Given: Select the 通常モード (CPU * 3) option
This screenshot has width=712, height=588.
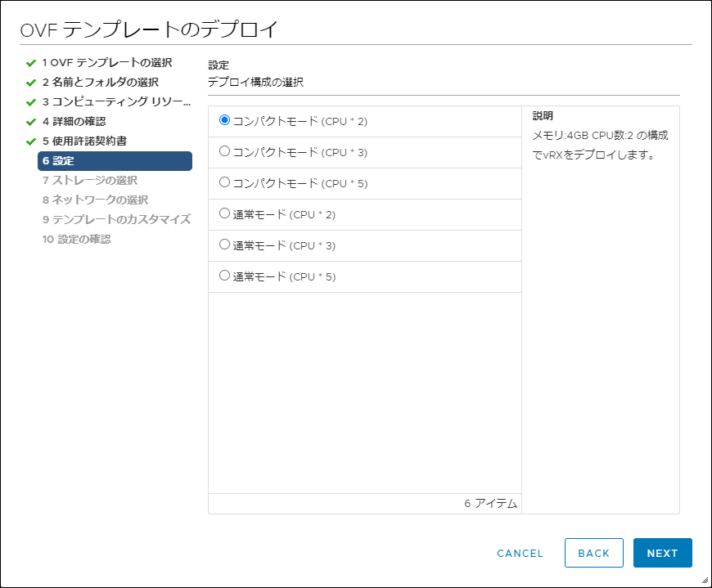Looking at the screenshot, I should (223, 245).
